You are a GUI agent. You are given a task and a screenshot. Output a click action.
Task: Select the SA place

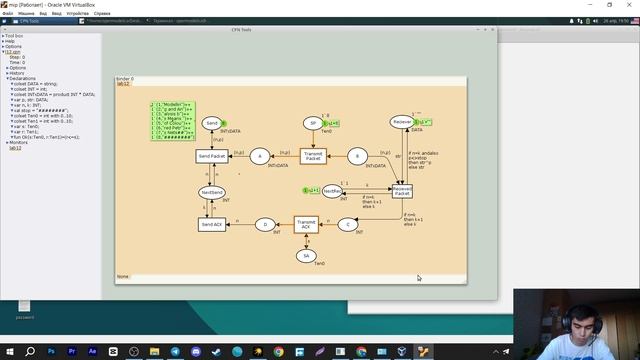pyautogui.click(x=306, y=256)
